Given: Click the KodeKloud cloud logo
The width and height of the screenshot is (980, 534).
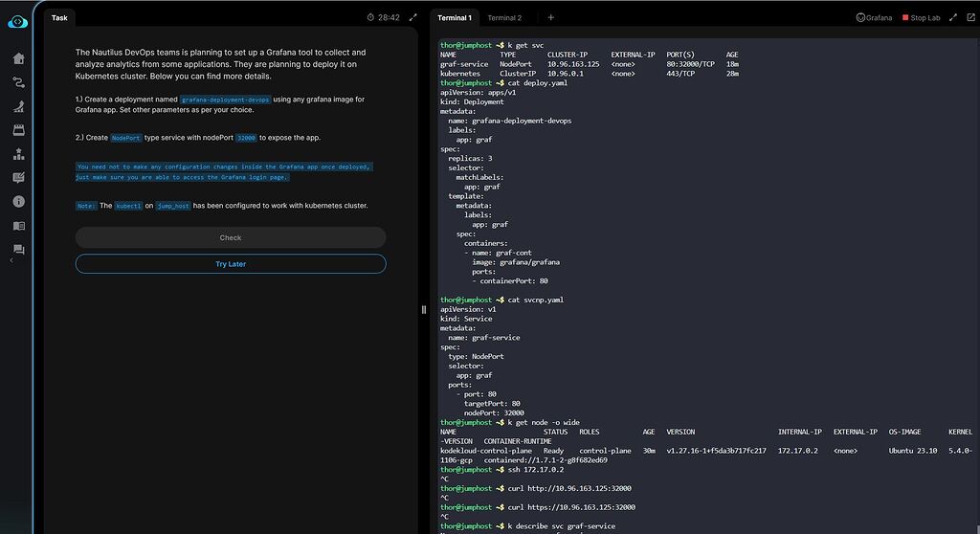Looking at the screenshot, I should coord(17,21).
